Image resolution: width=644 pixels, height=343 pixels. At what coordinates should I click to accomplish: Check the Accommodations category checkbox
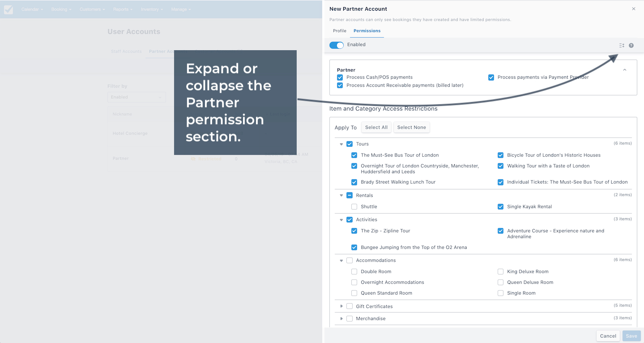350,260
